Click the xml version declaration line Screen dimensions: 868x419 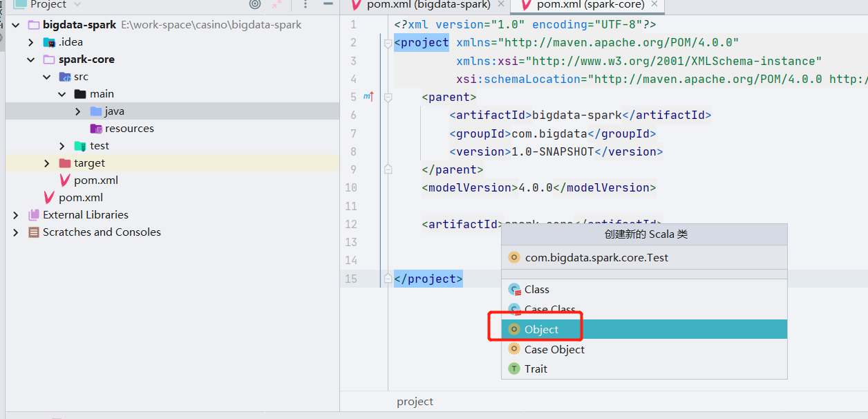click(525, 24)
